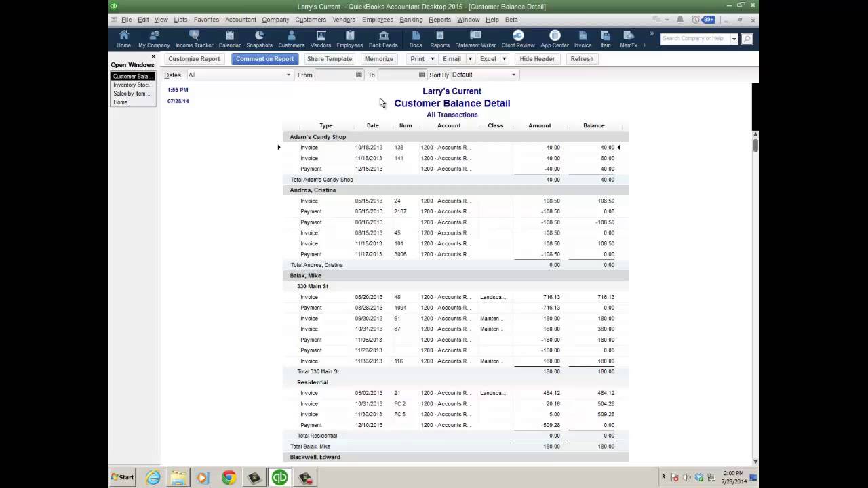Open the Item toolbar icon

[606, 39]
